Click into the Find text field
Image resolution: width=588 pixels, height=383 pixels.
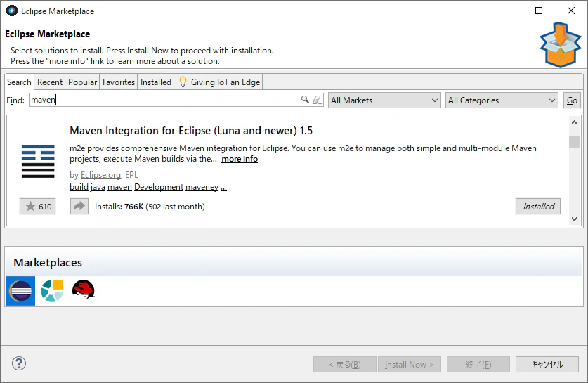pyautogui.click(x=164, y=100)
